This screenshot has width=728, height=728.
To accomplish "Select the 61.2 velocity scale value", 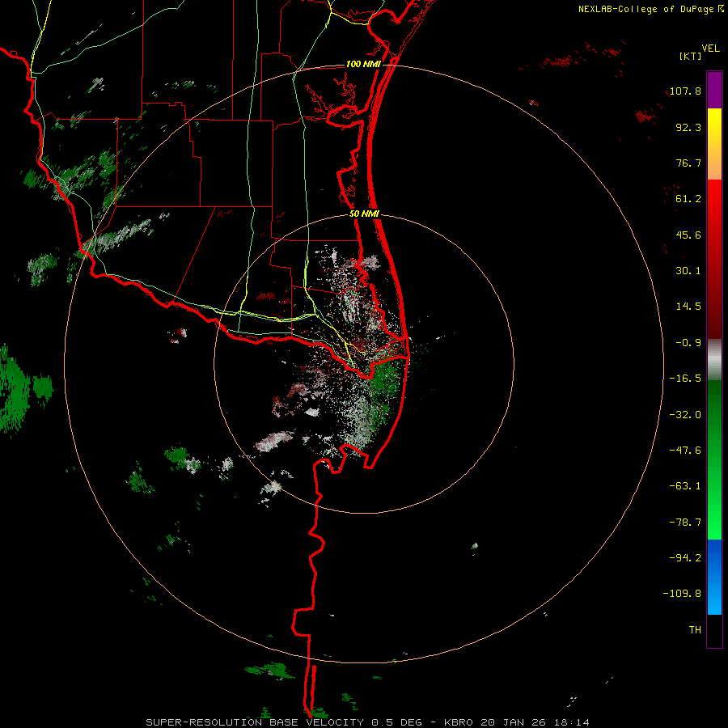I will click(x=688, y=199).
